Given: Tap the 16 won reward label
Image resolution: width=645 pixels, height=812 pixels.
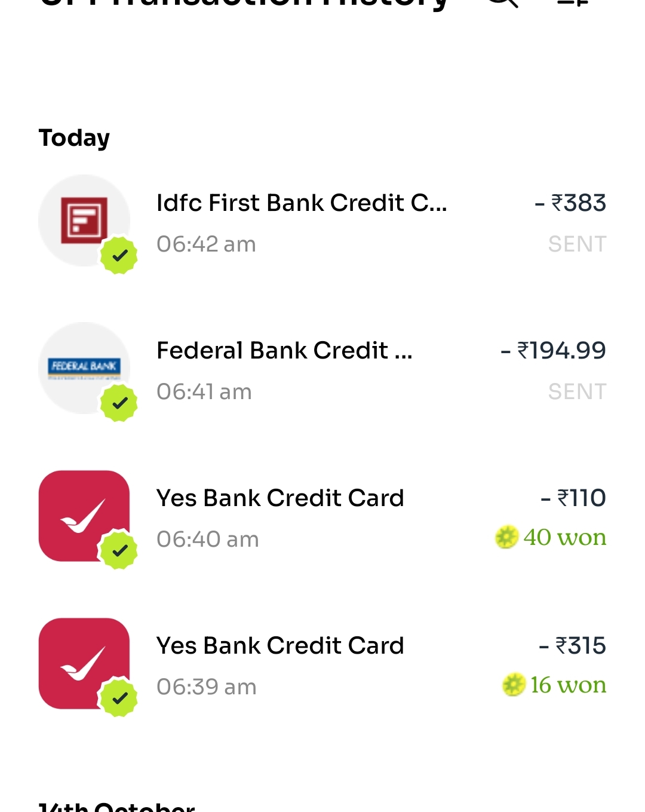Looking at the screenshot, I should pos(568,685).
